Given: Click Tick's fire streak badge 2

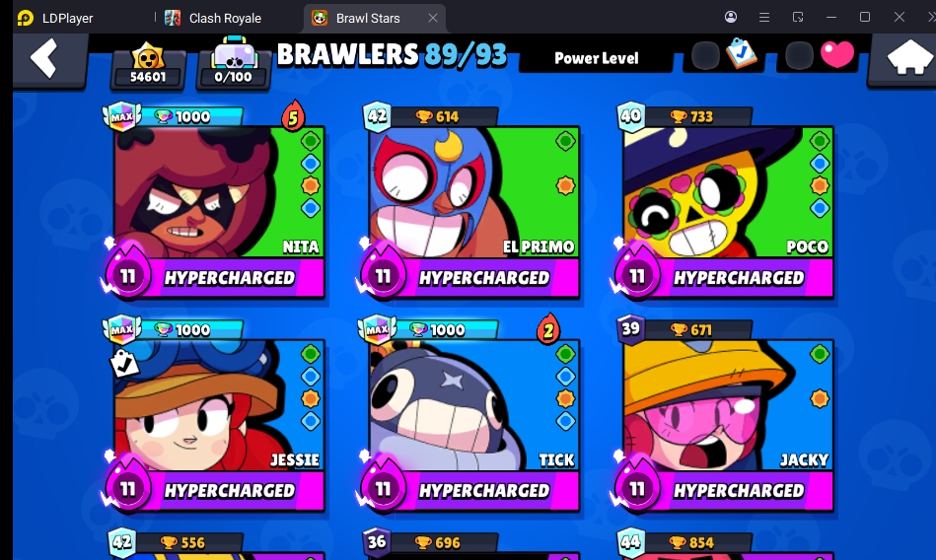Looking at the screenshot, I should pos(548,329).
